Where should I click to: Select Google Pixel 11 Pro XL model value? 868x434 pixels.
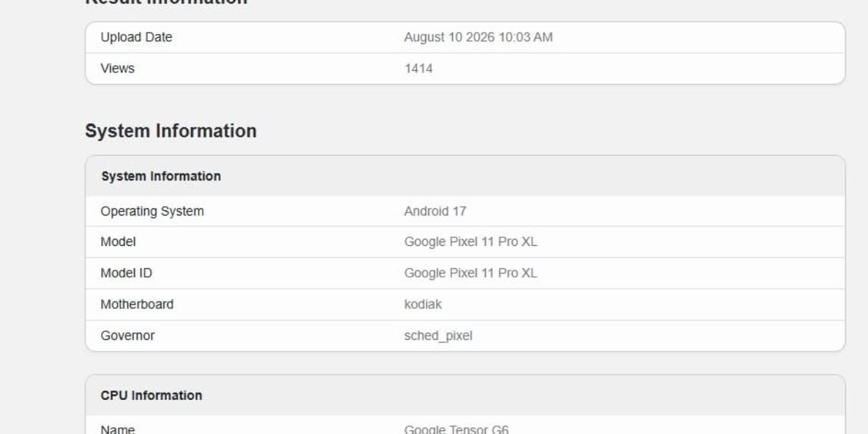(x=471, y=242)
